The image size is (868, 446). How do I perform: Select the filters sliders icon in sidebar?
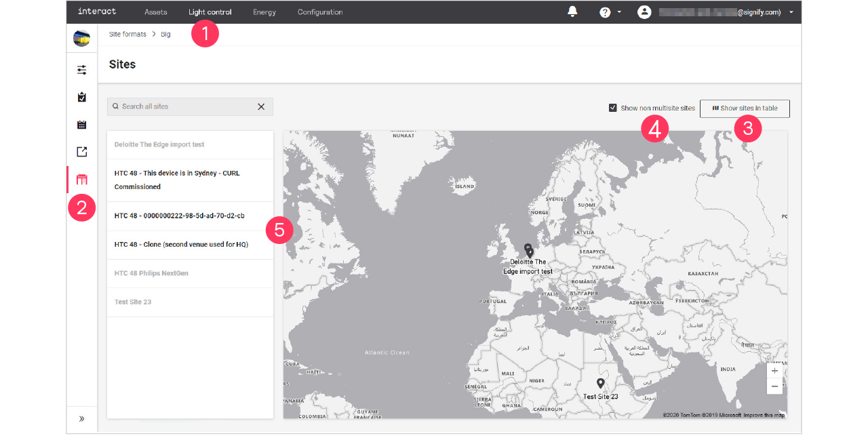(x=81, y=69)
